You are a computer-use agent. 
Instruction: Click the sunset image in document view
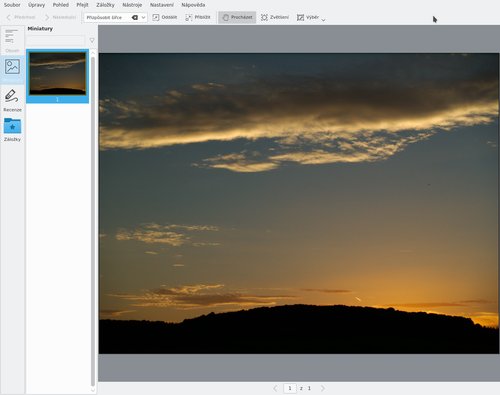(x=299, y=203)
